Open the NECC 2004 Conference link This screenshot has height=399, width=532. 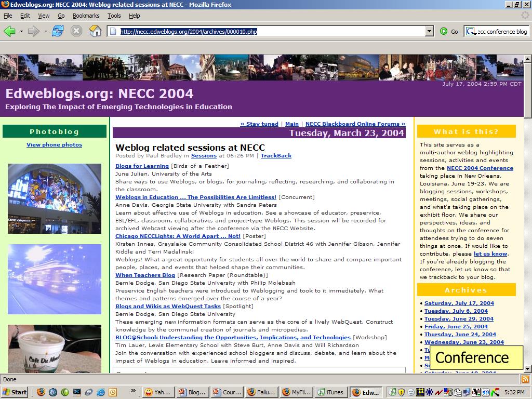pyautogui.click(x=480, y=168)
